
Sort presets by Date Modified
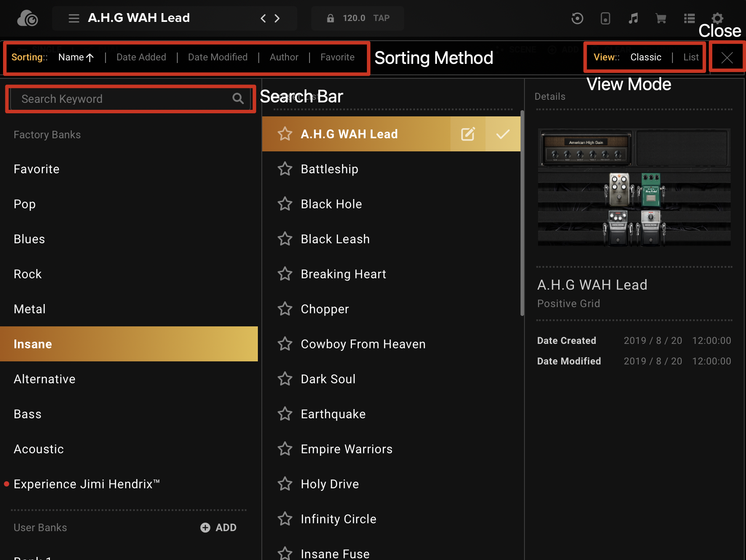point(218,57)
